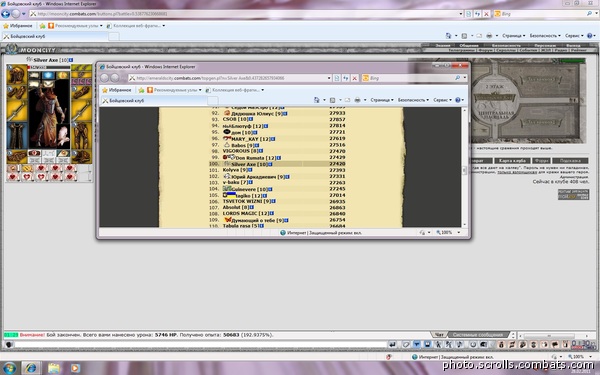600x375 pixels.
Task: Click printer icon in main browser command bar
Action: [x=489, y=36]
